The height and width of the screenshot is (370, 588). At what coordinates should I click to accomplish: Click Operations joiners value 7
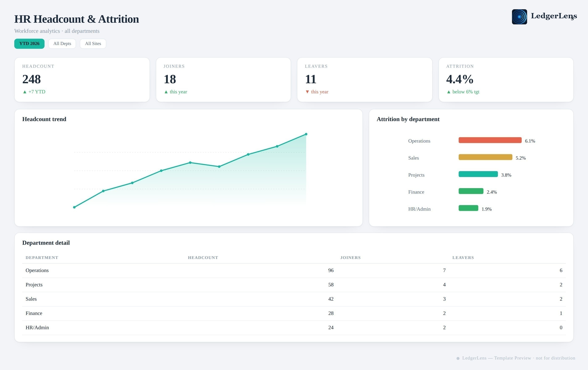tap(444, 271)
